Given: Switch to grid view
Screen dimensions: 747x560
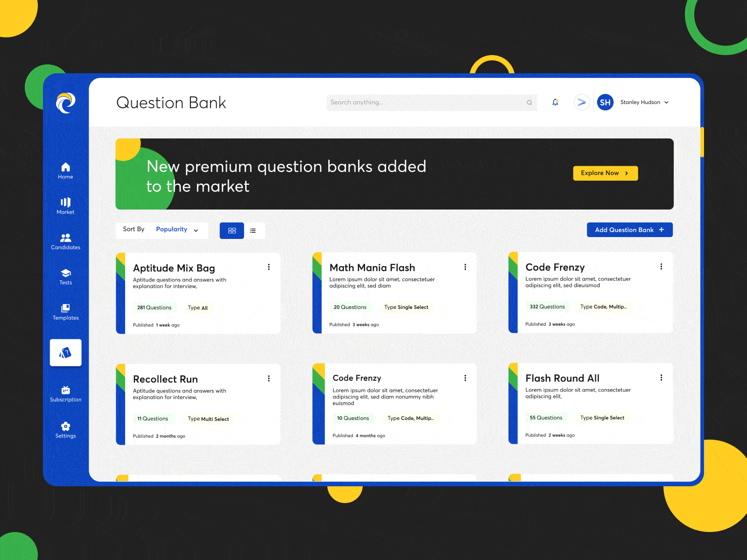Looking at the screenshot, I should [x=232, y=231].
